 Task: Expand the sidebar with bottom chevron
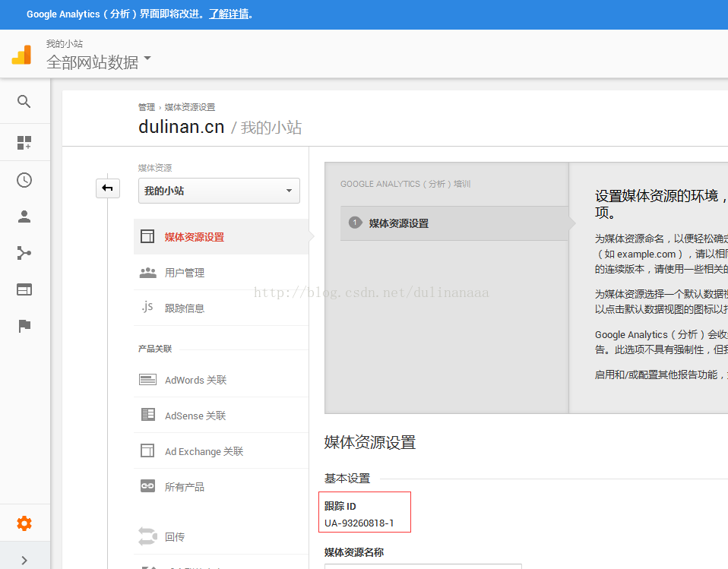(24, 560)
